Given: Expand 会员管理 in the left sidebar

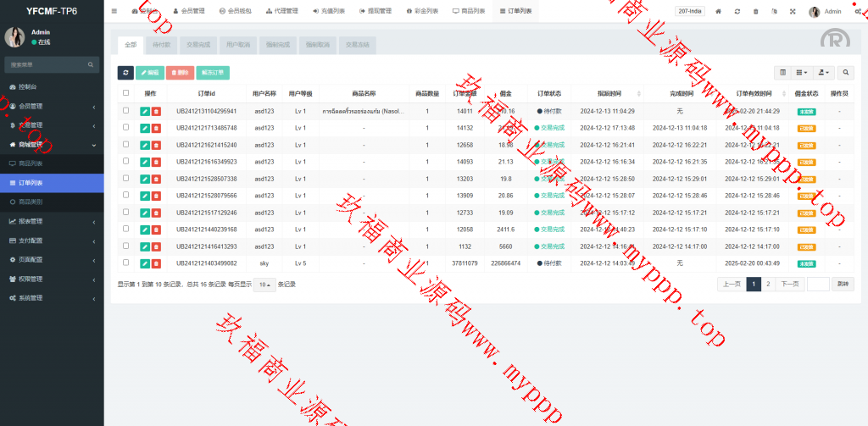Looking at the screenshot, I should point(52,106).
